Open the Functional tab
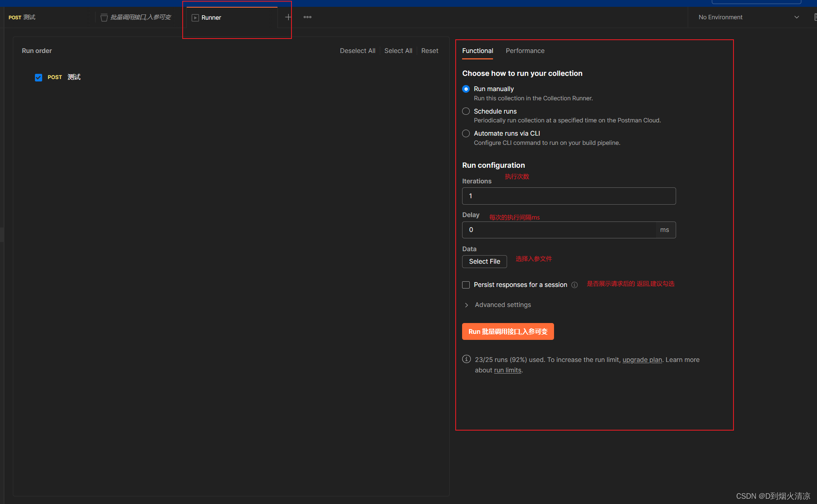 [477, 51]
